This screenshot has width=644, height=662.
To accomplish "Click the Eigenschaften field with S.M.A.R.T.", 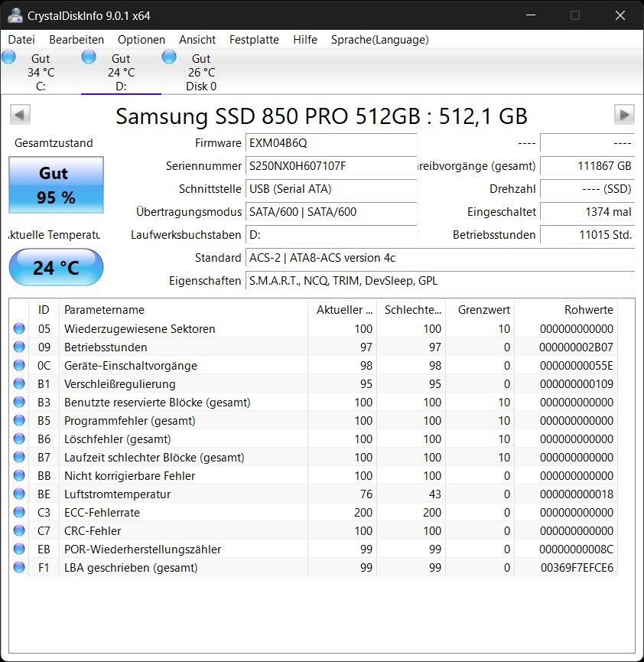I will [440, 281].
